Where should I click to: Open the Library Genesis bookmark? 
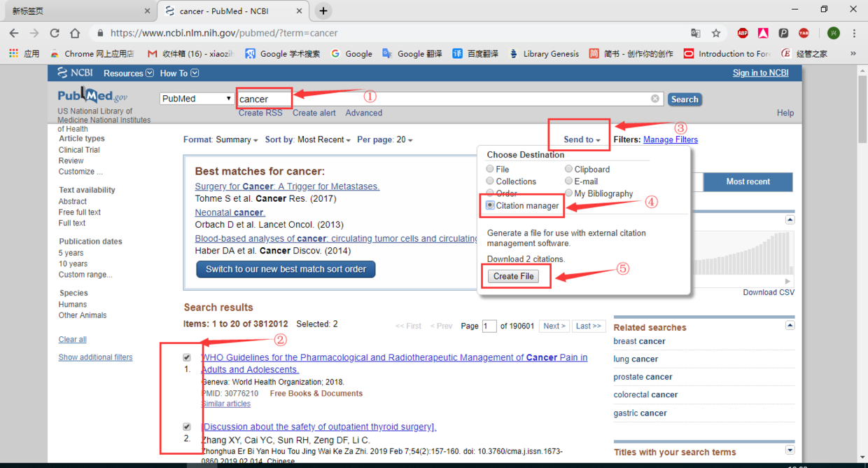tap(544, 53)
